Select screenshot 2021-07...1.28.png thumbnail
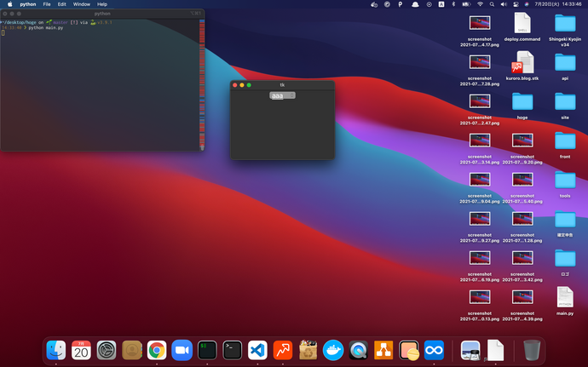 point(522,219)
